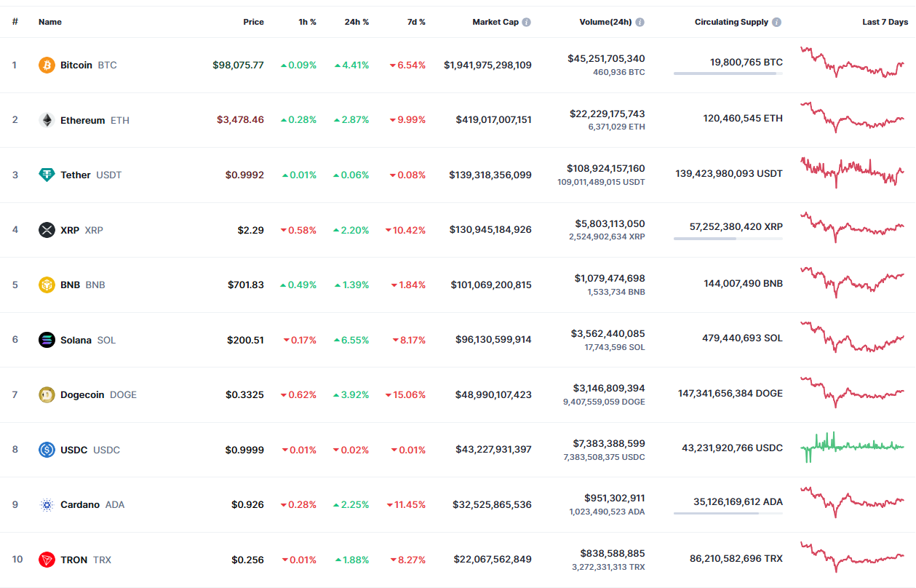Viewport: 916px width, 588px height.
Task: Sort by the Name column header
Action: coord(50,22)
